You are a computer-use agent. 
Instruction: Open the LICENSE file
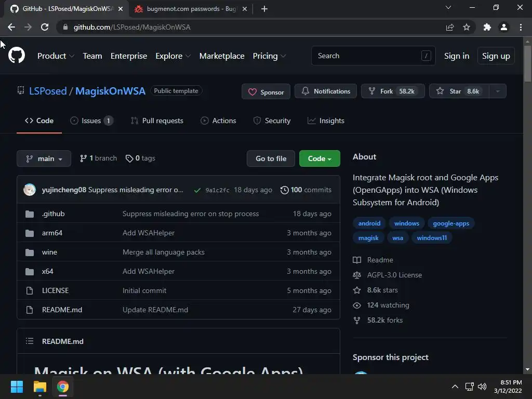coord(55,290)
